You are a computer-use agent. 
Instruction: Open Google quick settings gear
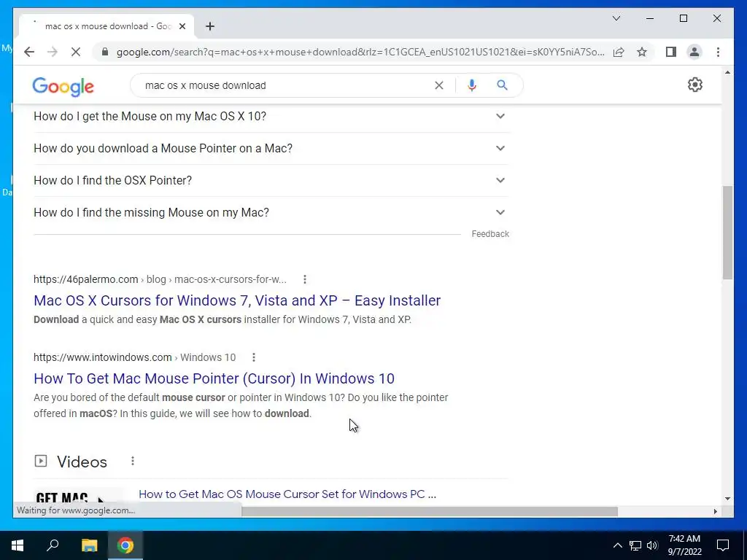pyautogui.click(x=695, y=85)
